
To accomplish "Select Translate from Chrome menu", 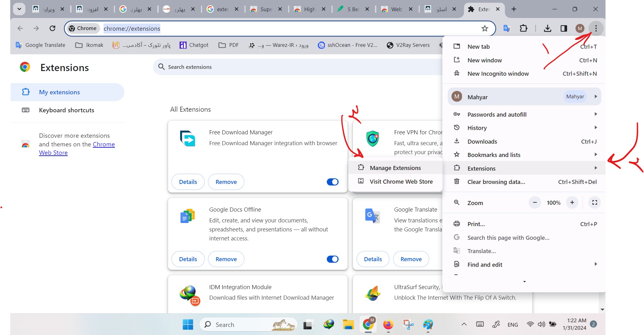I will click(x=524, y=251).
